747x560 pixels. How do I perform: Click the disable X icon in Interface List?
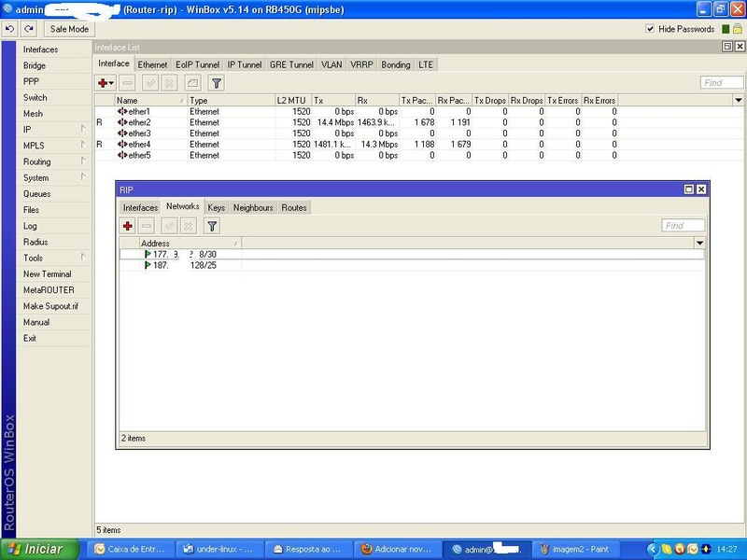169,83
